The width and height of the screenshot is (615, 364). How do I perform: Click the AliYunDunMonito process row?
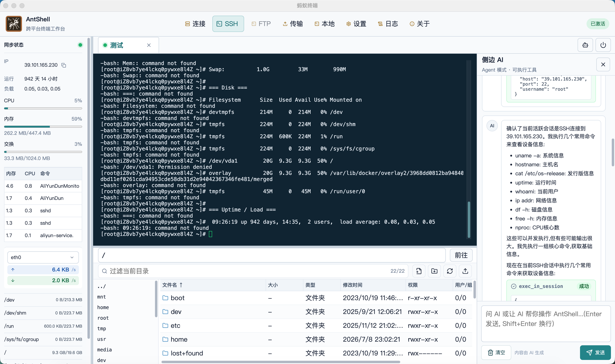pos(43,186)
